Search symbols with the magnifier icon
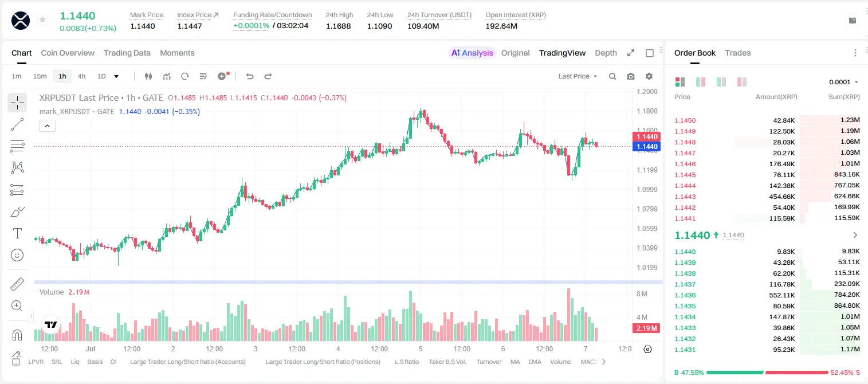868x384 pixels. (x=612, y=76)
